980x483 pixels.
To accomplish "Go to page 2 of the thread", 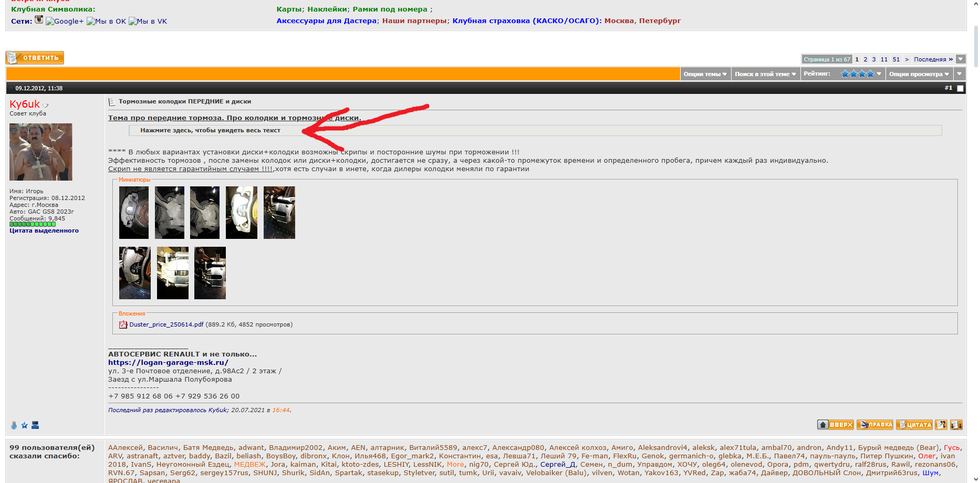I will [866, 59].
